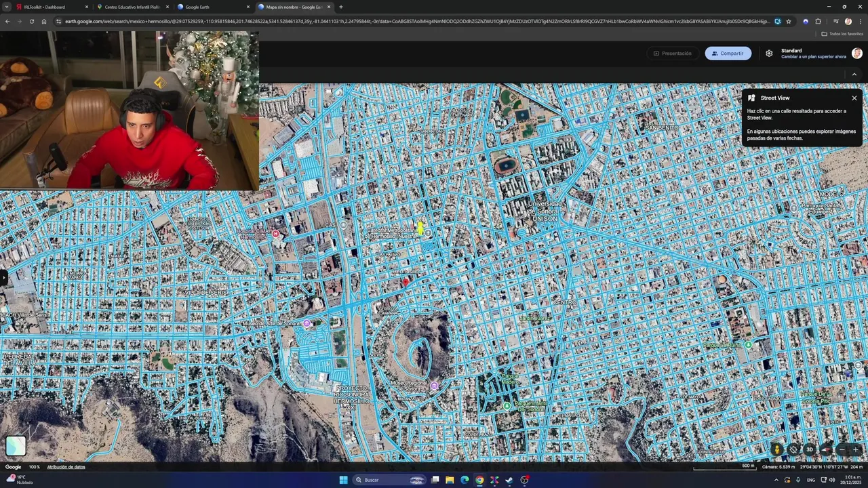Click the ENG language indicator
The width and height of the screenshot is (868, 488).
point(811,480)
